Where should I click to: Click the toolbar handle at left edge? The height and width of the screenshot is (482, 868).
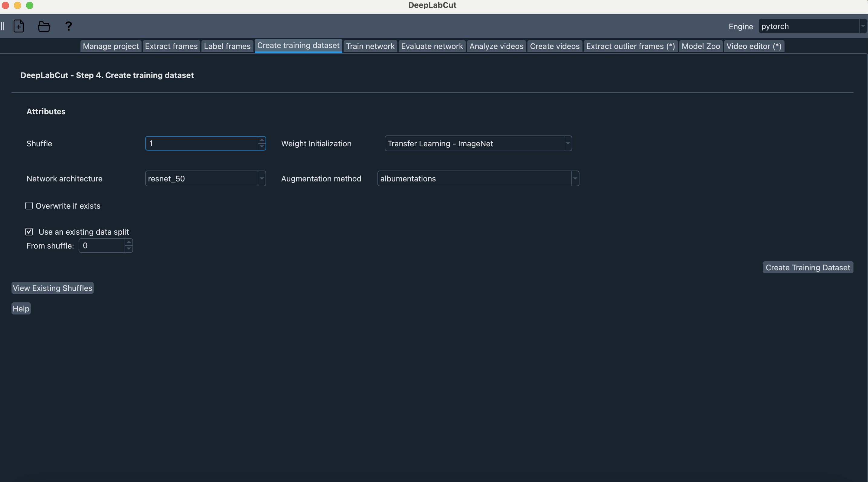pos(2,26)
